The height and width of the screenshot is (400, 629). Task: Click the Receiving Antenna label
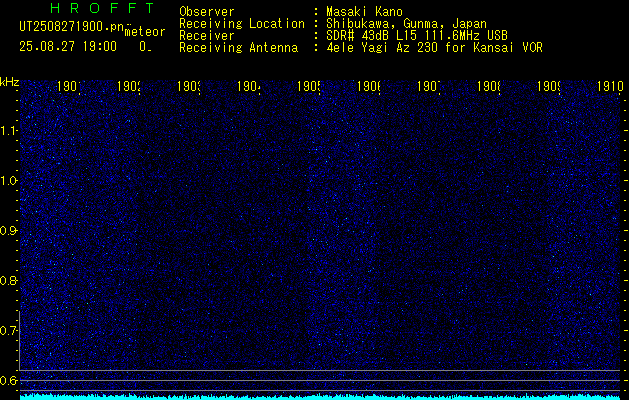tap(238, 48)
